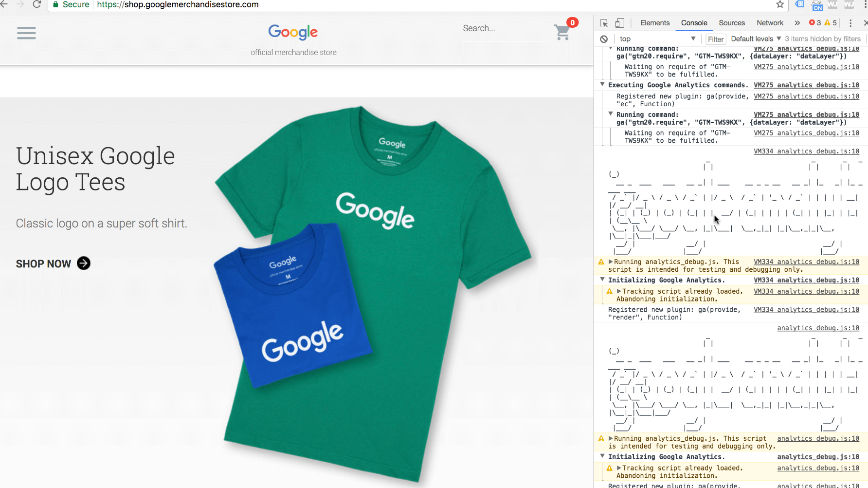Image resolution: width=868 pixels, height=488 pixels.
Task: Click the first grey WJ extension icon
Action: point(833,4)
